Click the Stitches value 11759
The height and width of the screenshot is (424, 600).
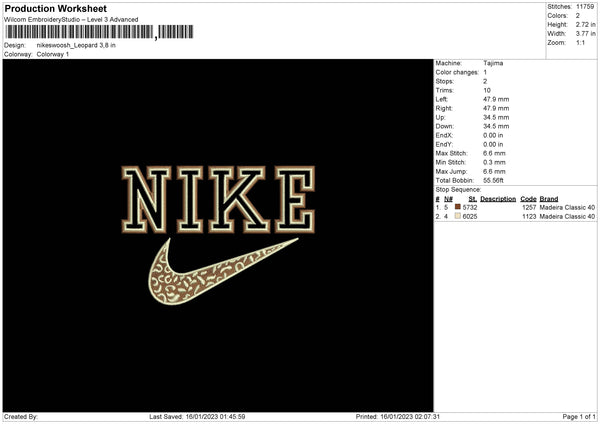585,7
